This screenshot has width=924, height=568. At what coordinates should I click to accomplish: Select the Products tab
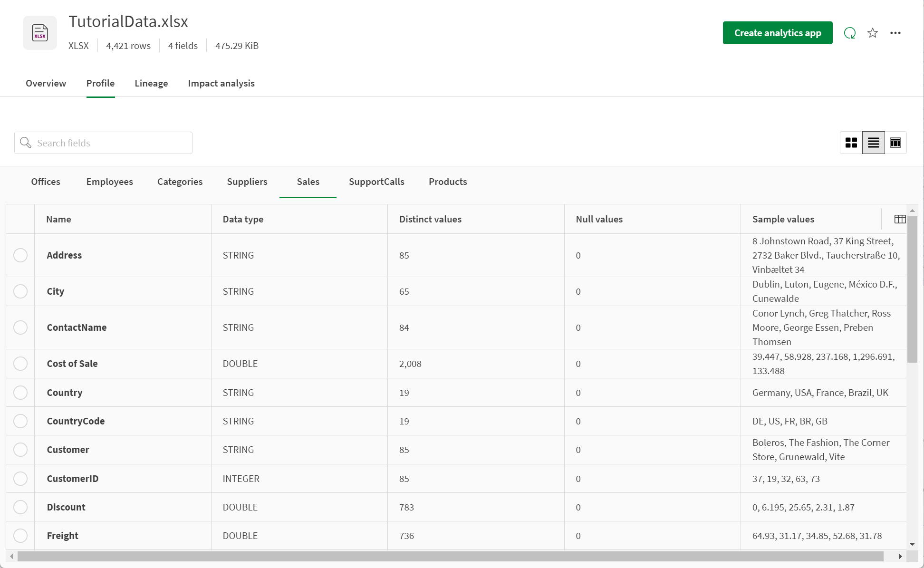(x=448, y=182)
